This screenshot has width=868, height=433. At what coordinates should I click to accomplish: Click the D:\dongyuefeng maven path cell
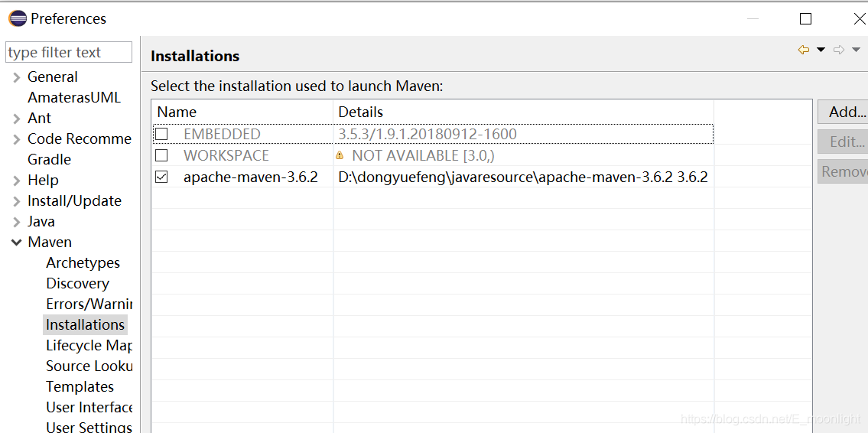tap(523, 177)
